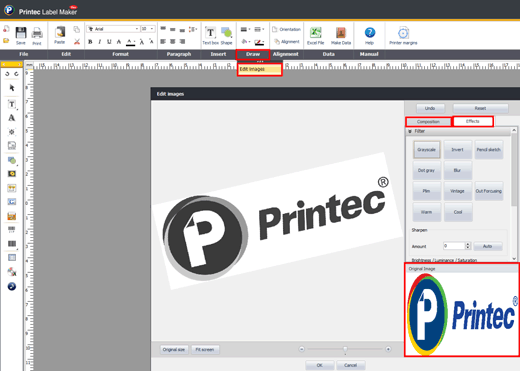Select the arrow pointer tool
The height and width of the screenshot is (371, 520).
point(12,88)
